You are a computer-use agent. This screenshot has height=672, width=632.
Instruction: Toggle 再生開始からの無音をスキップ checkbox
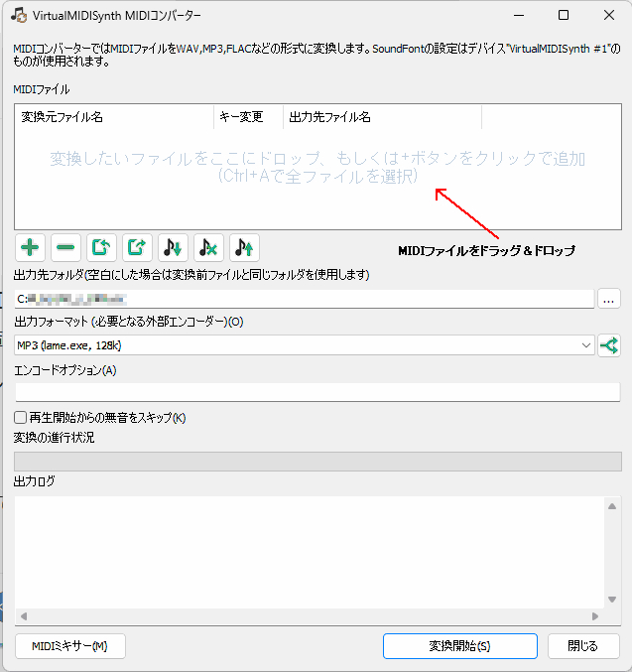(x=20, y=418)
